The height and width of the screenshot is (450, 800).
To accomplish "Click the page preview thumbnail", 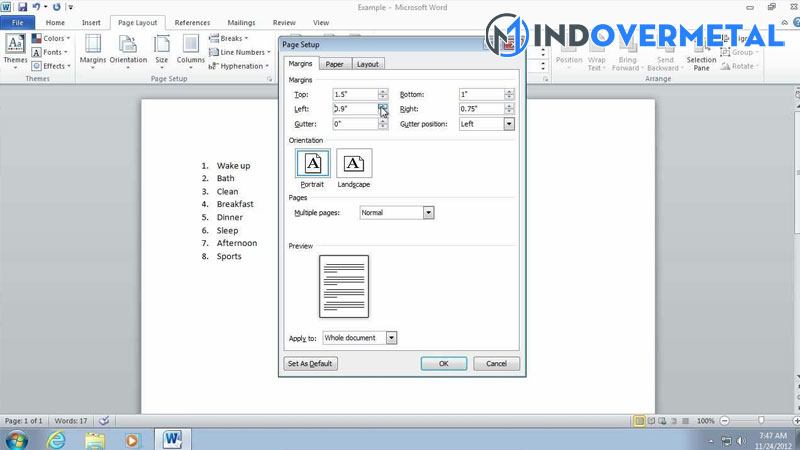I will (x=344, y=287).
